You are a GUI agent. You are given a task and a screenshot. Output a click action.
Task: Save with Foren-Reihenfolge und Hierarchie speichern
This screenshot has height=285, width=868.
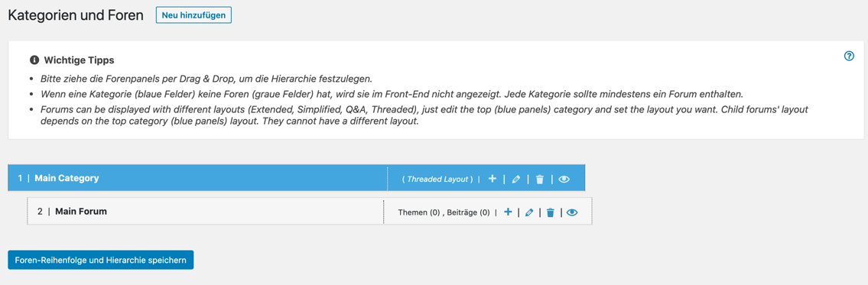(101, 260)
